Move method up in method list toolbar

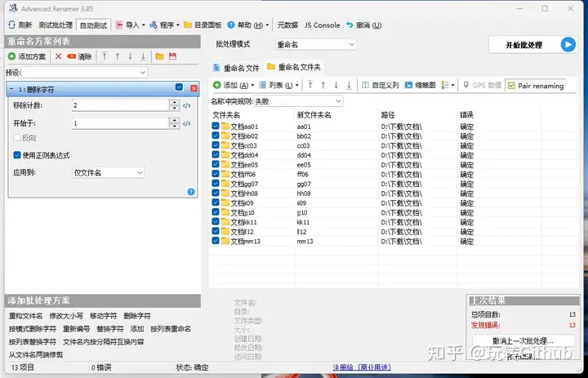point(118,56)
